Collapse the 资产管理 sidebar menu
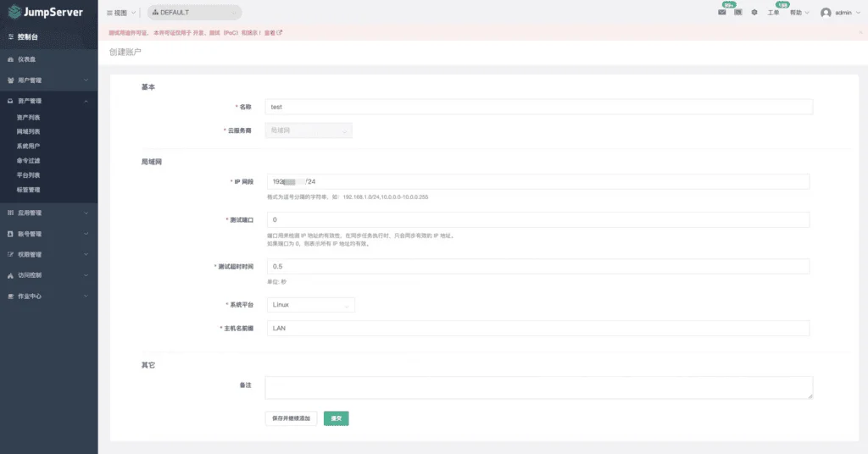The height and width of the screenshot is (454, 868). point(48,101)
